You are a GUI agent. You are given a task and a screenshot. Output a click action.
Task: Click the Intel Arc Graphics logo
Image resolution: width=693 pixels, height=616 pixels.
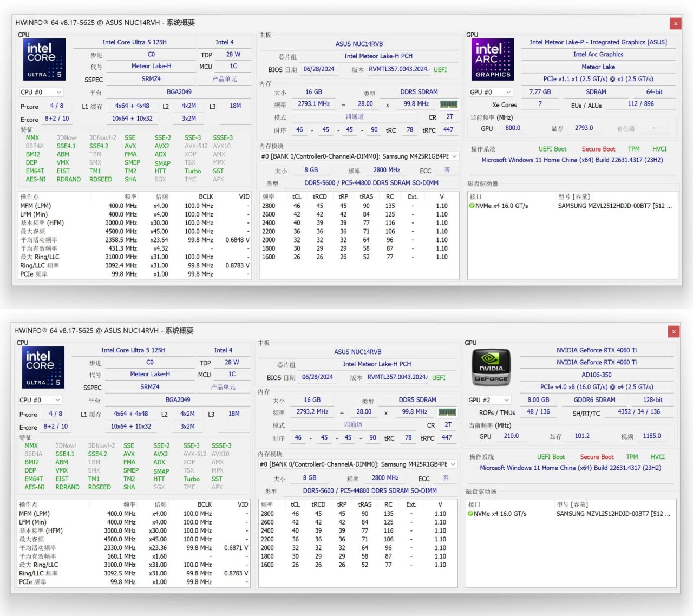click(493, 60)
